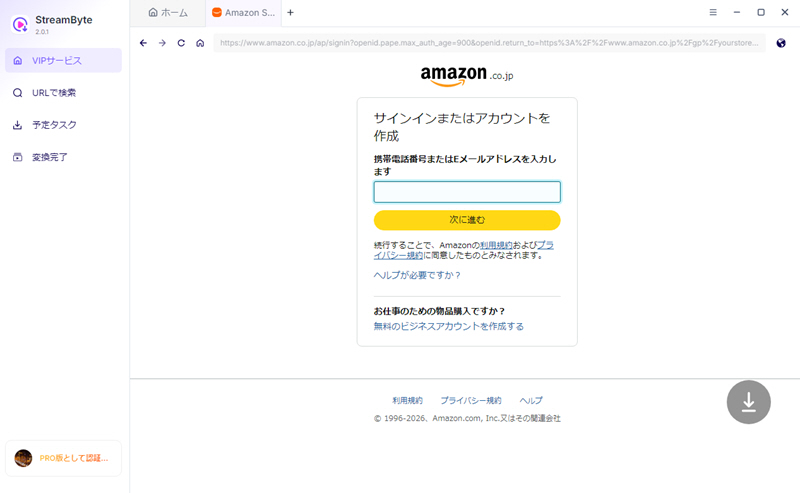Click the amazon.co.jp logo
Viewport: 800px width, 493px height.
tap(467, 76)
